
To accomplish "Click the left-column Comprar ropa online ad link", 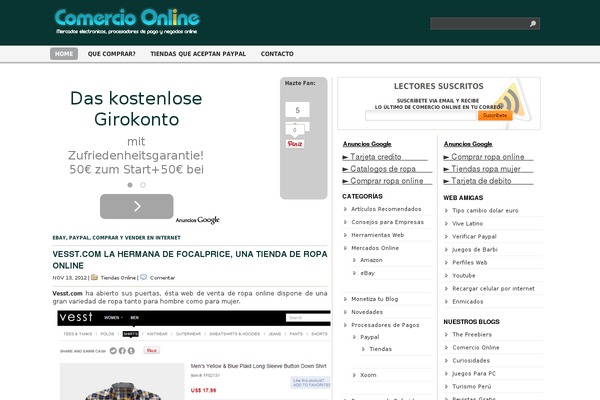I will click(387, 181).
